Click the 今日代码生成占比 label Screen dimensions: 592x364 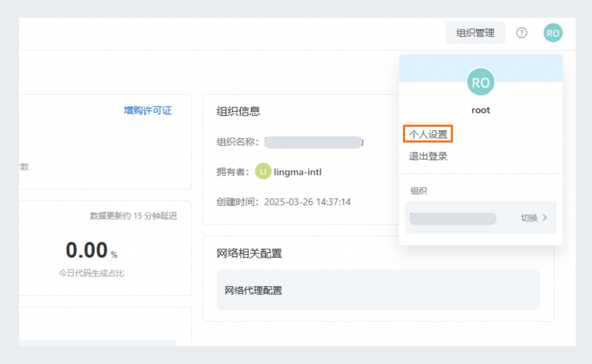[91, 273]
